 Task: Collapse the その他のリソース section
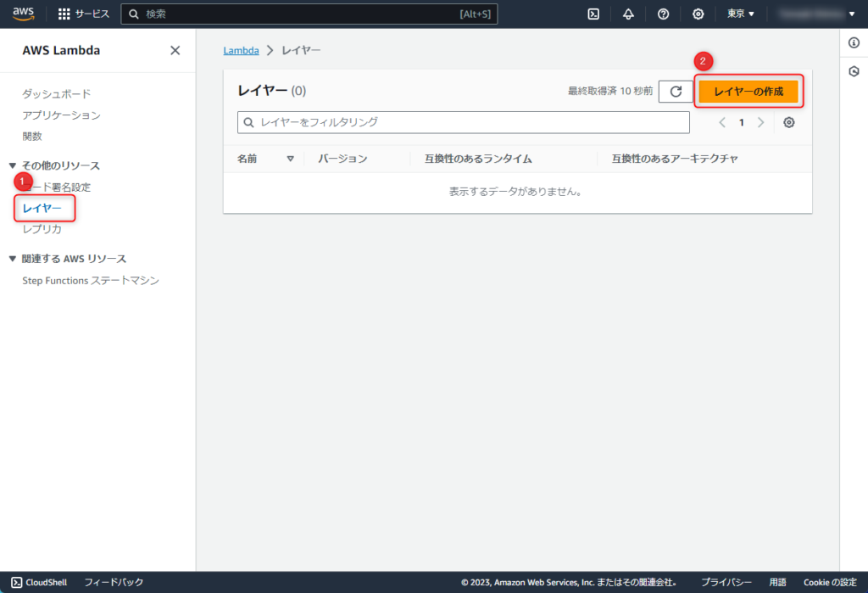pos(12,165)
